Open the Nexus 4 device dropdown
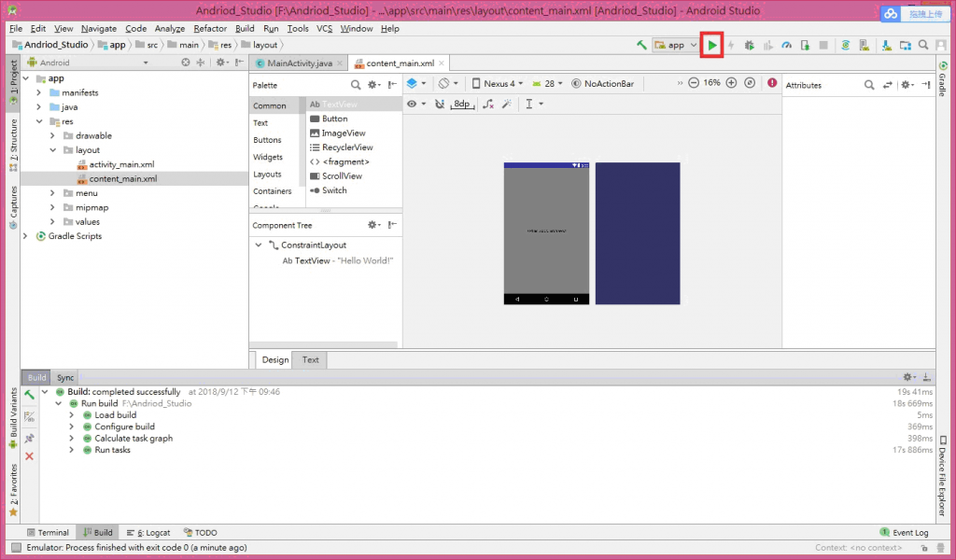The height and width of the screenshot is (560, 956). tap(498, 83)
